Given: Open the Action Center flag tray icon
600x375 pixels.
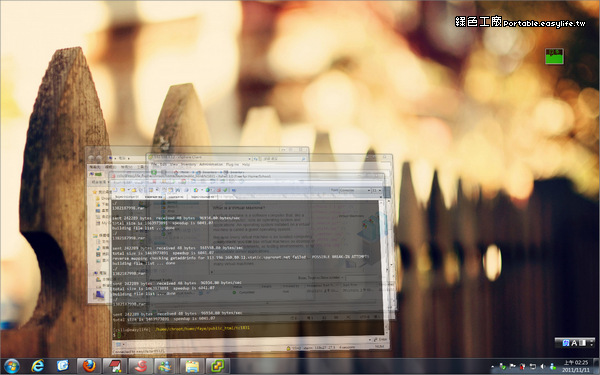Looking at the screenshot, I should (x=513, y=367).
